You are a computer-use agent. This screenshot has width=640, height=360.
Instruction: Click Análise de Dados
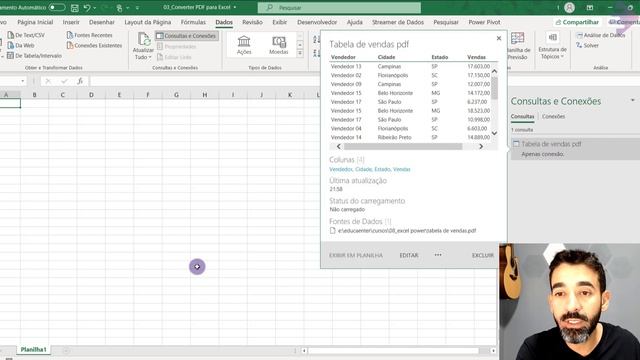(600, 36)
